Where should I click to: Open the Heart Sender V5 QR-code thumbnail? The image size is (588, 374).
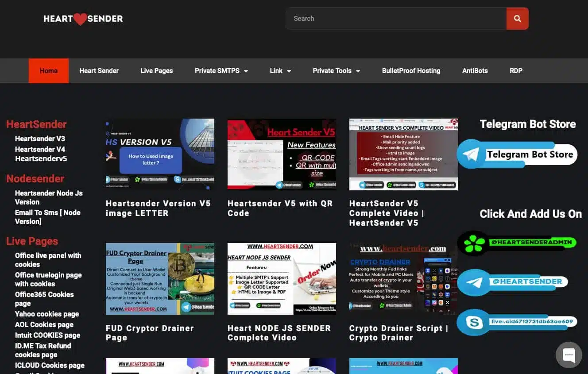tap(282, 154)
